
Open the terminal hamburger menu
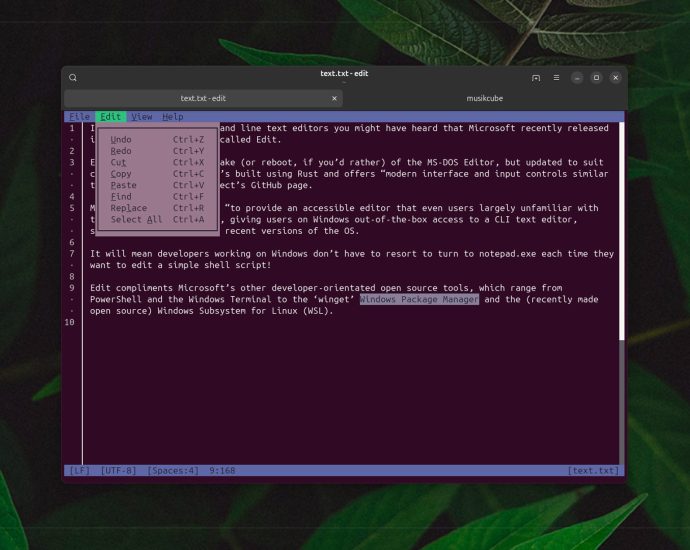[557, 78]
